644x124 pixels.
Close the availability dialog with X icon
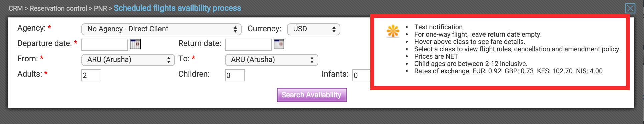630,8
